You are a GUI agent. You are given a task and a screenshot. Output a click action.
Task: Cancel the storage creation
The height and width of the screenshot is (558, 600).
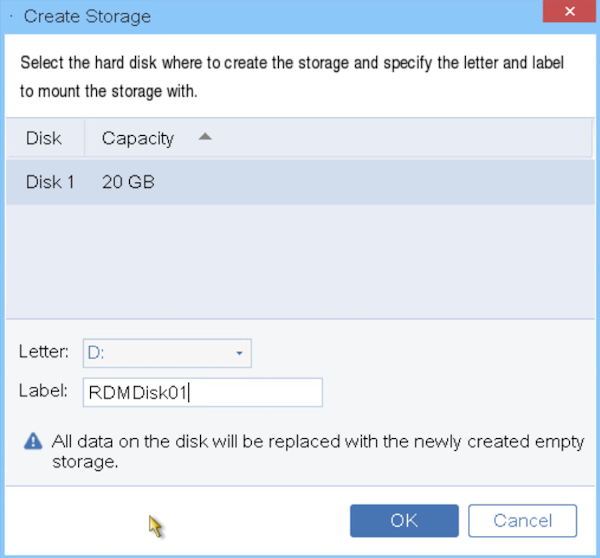(522, 520)
